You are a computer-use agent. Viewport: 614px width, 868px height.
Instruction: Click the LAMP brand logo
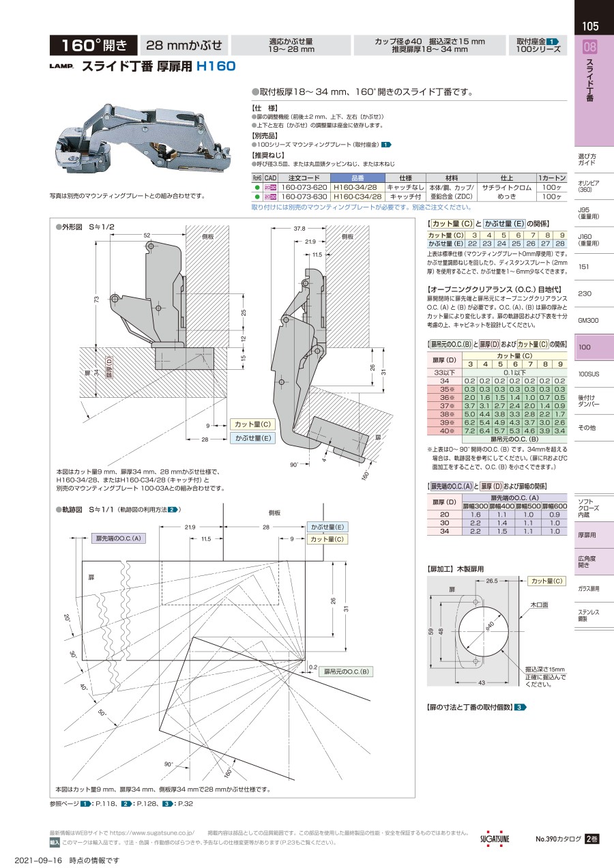pyautogui.click(x=61, y=67)
